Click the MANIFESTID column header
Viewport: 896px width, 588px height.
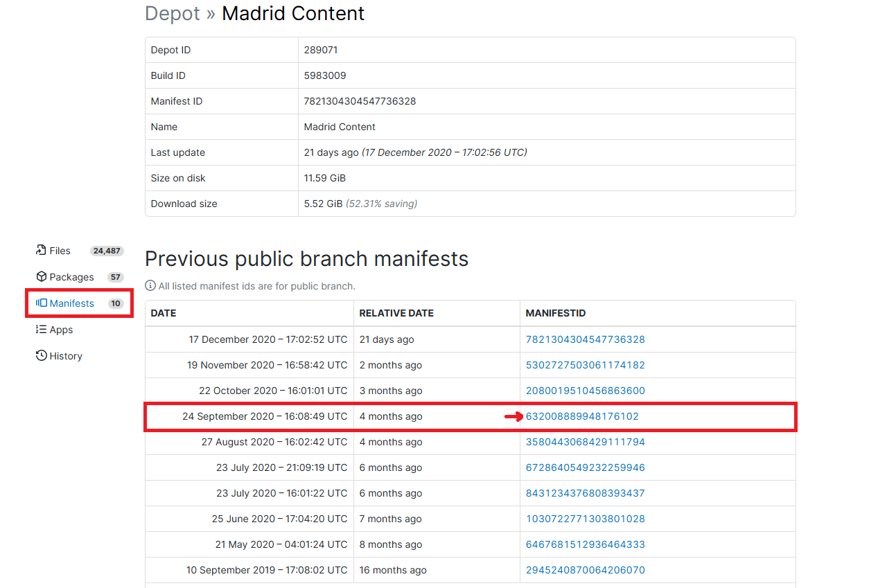tap(556, 313)
